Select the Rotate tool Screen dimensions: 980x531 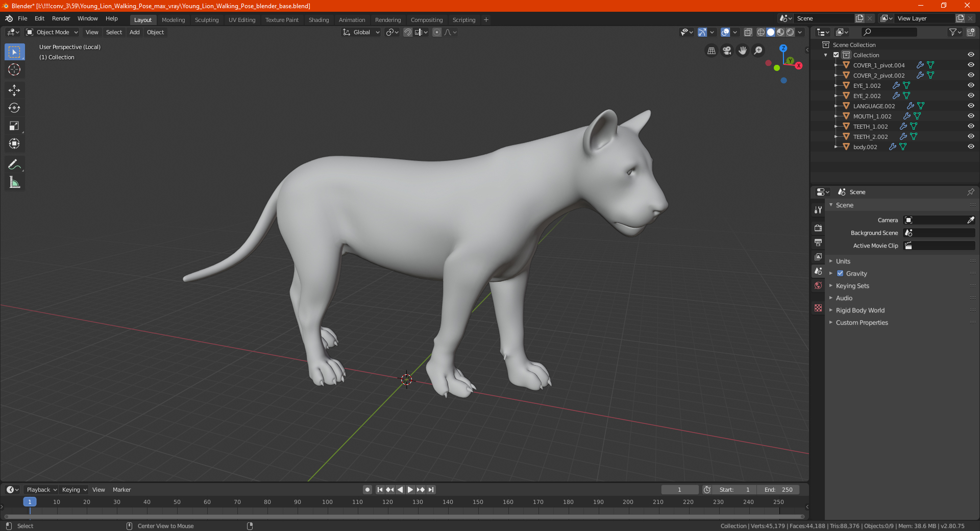pos(14,108)
